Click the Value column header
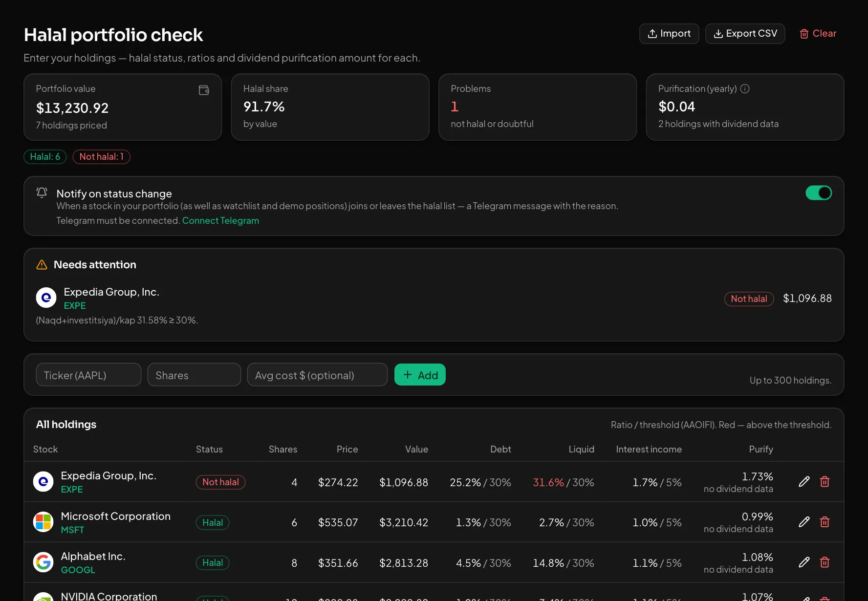868x601 pixels. [416, 449]
